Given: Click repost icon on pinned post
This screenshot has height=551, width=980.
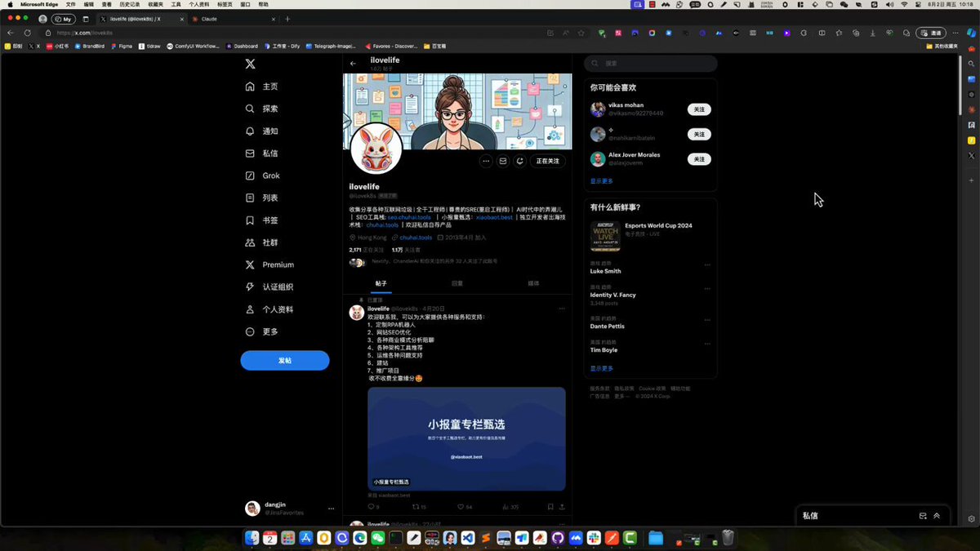Looking at the screenshot, I should 416,507.
